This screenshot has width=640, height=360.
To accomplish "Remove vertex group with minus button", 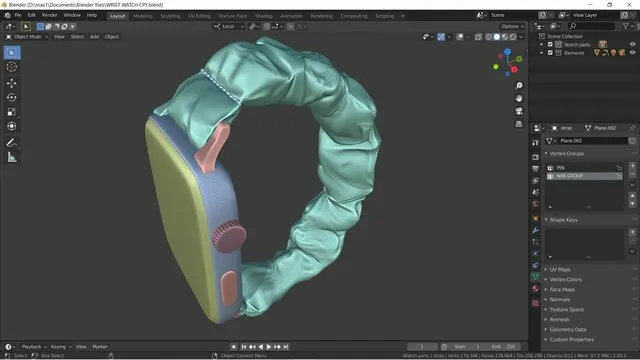I will [x=632, y=174].
